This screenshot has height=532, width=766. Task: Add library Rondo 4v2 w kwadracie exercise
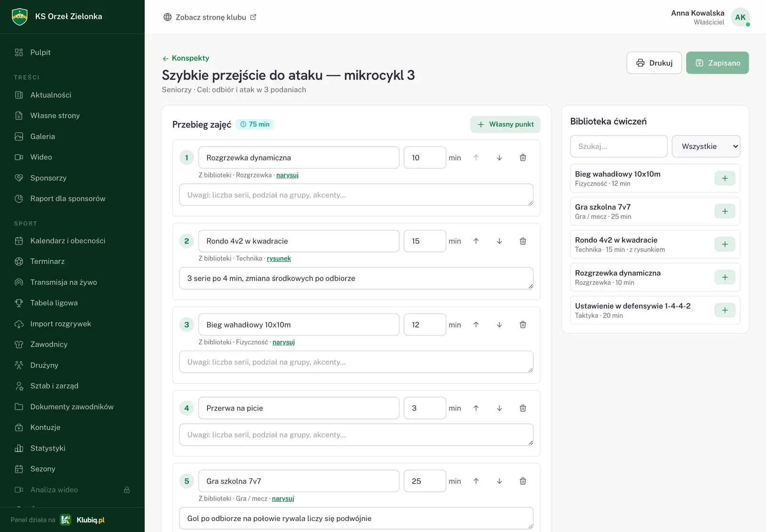[x=725, y=244]
